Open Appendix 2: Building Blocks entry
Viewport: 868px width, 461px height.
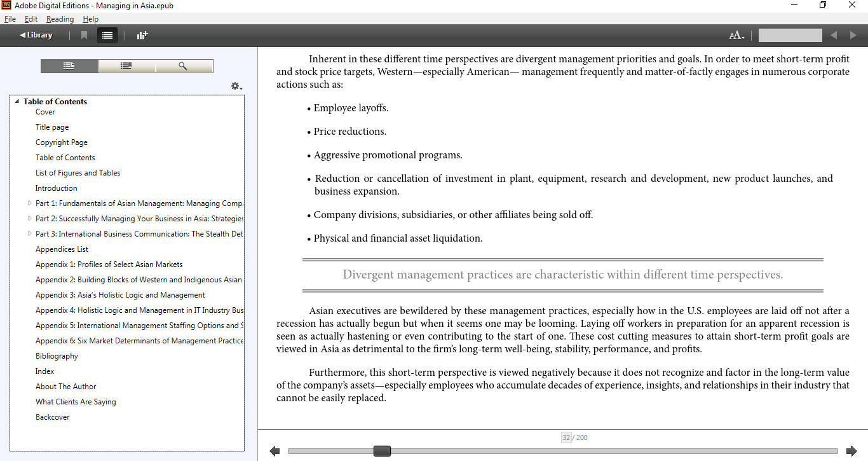[139, 280]
